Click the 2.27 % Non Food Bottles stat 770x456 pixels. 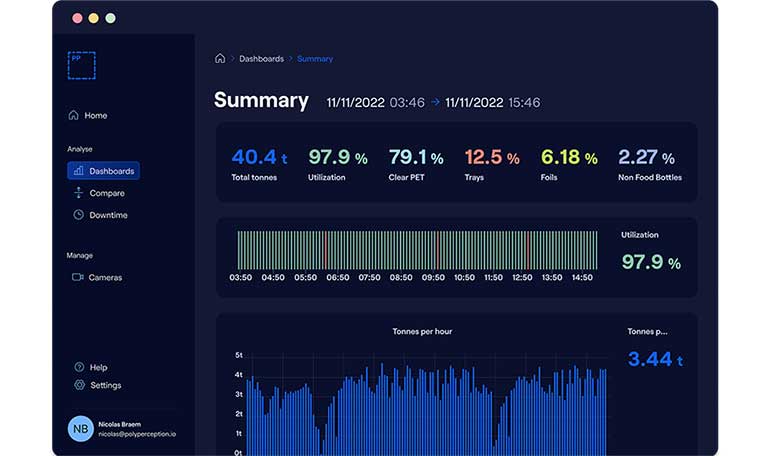(x=650, y=164)
